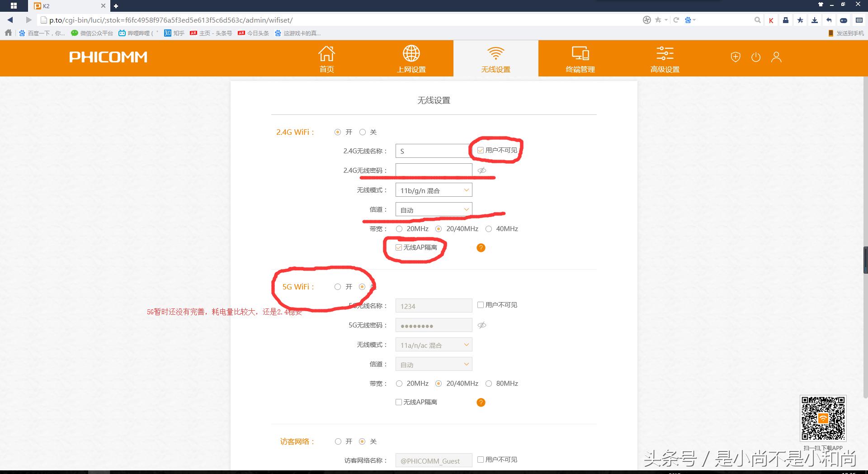The height and width of the screenshot is (474, 868).
Task: Click the 今日头条 bookmark
Action: pos(255,33)
